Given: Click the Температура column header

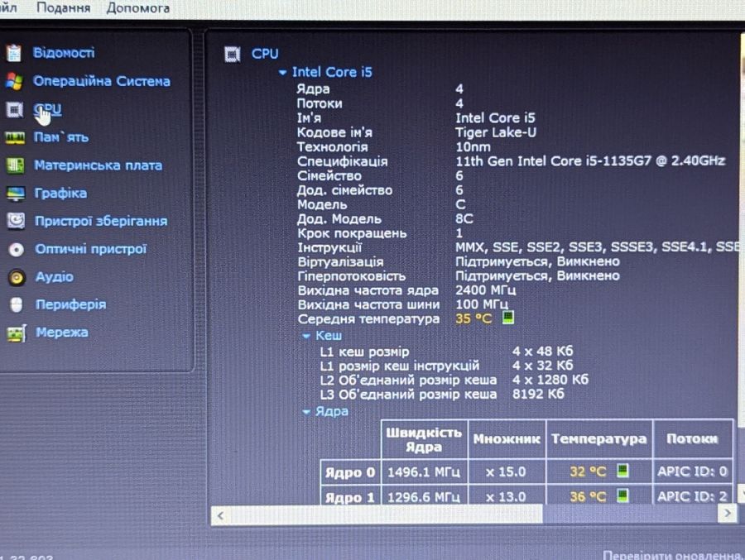Looking at the screenshot, I should pos(599,439).
